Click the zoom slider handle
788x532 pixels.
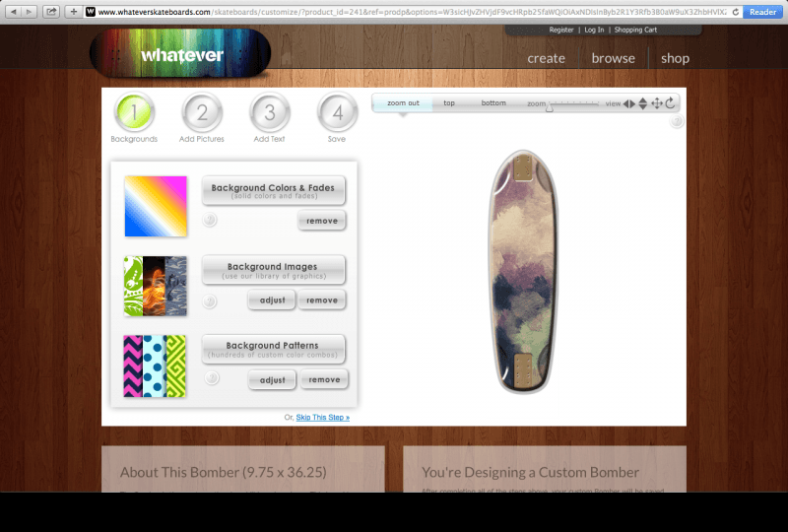pyautogui.click(x=549, y=107)
